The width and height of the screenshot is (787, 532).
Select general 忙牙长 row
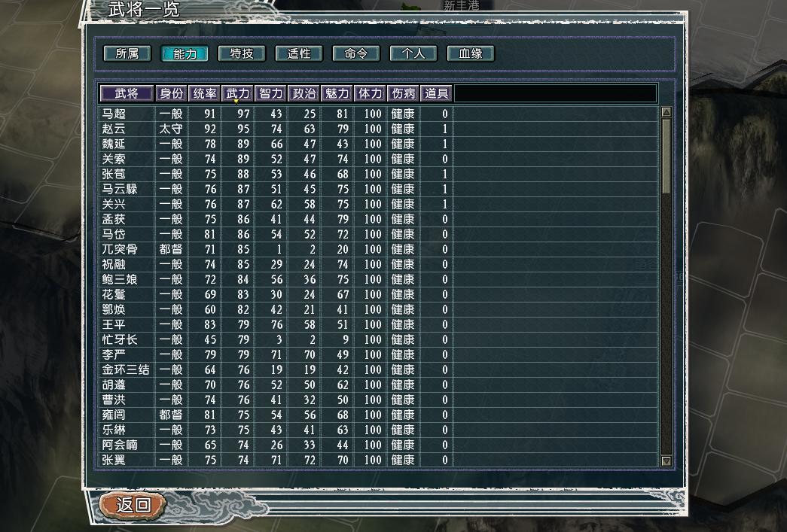[379, 339]
